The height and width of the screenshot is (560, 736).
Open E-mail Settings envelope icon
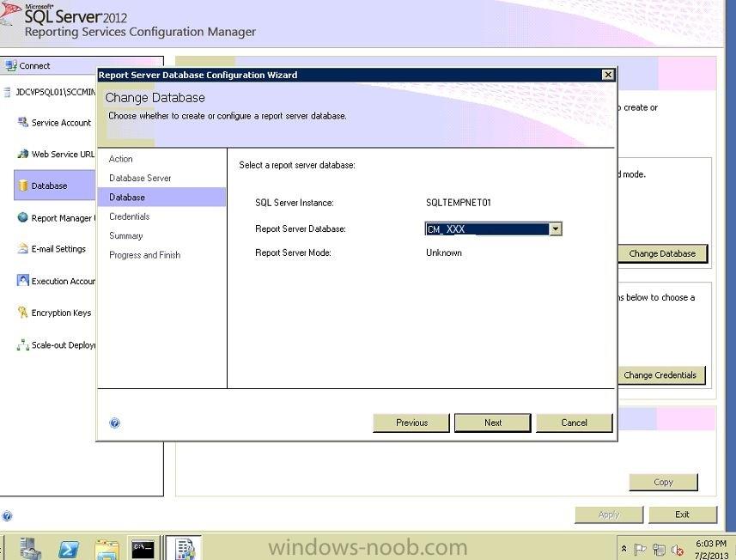[22, 249]
